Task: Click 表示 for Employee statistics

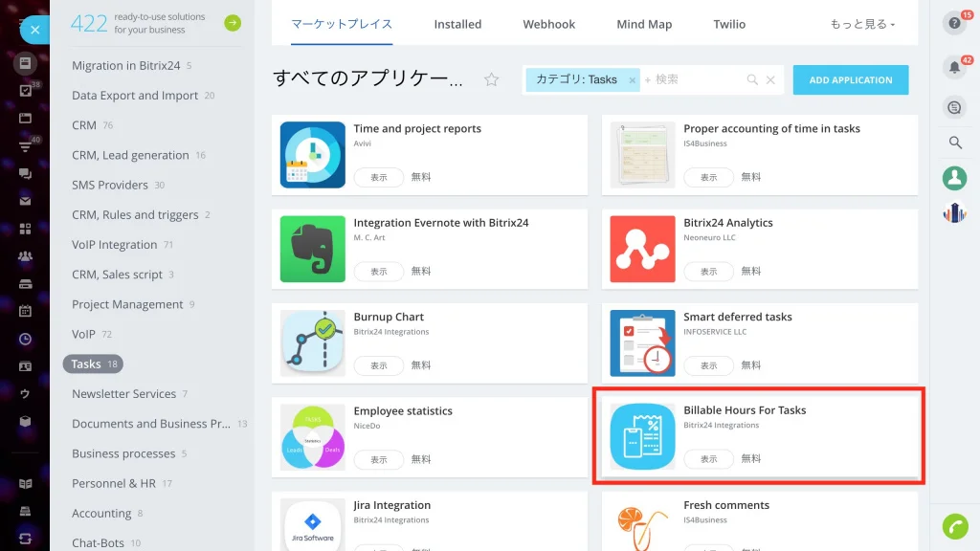Action: click(379, 460)
